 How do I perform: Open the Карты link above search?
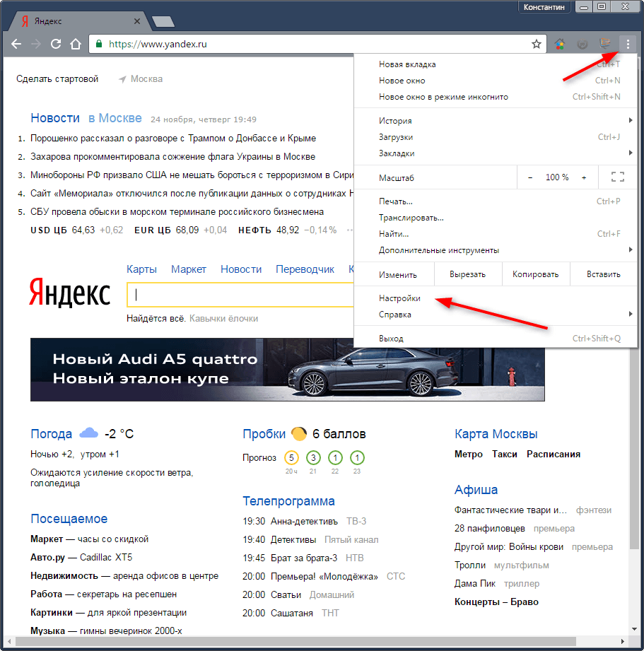click(x=141, y=269)
